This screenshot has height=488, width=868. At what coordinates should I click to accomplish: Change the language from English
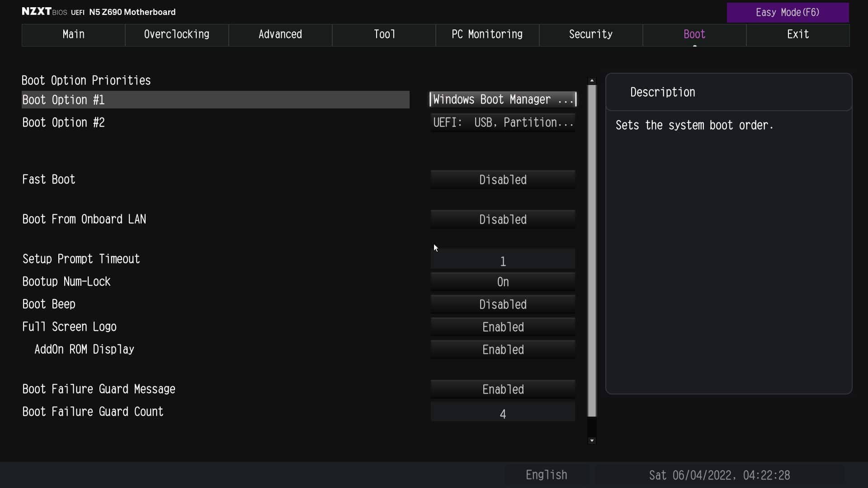[546, 475]
